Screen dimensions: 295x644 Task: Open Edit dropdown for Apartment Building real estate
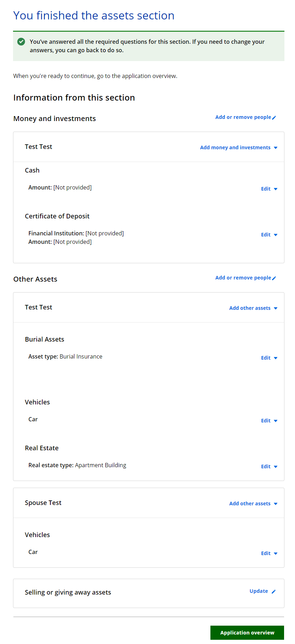pyautogui.click(x=269, y=467)
